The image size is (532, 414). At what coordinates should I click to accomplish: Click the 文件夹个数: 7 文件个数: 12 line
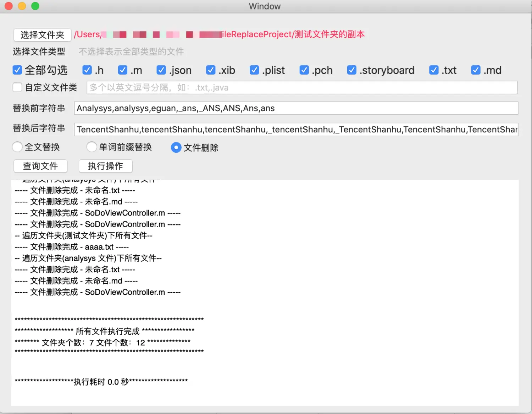tap(102, 343)
